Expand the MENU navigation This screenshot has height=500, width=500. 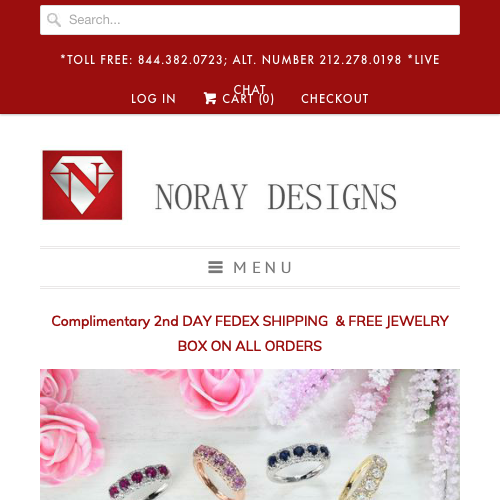[250, 267]
